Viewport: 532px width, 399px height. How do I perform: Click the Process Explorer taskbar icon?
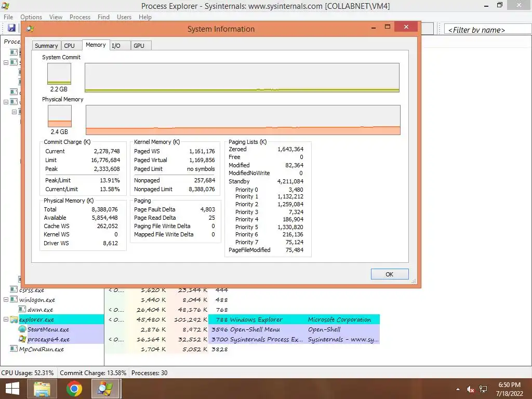coord(105,389)
